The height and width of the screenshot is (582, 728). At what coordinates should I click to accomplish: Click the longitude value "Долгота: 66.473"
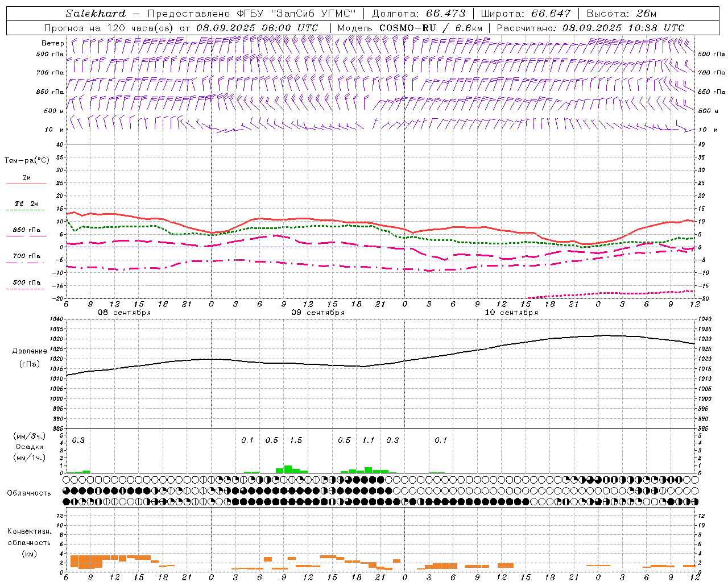tap(419, 14)
